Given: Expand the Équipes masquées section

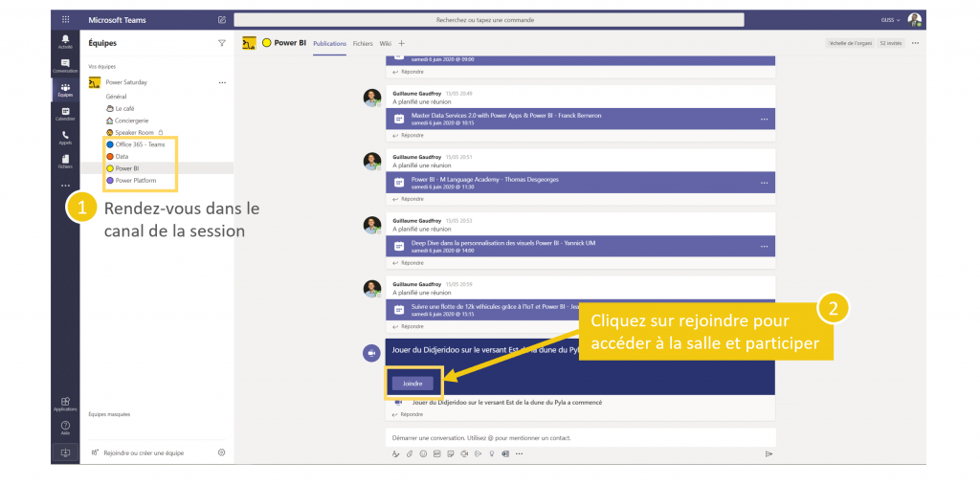Looking at the screenshot, I should point(109,414).
